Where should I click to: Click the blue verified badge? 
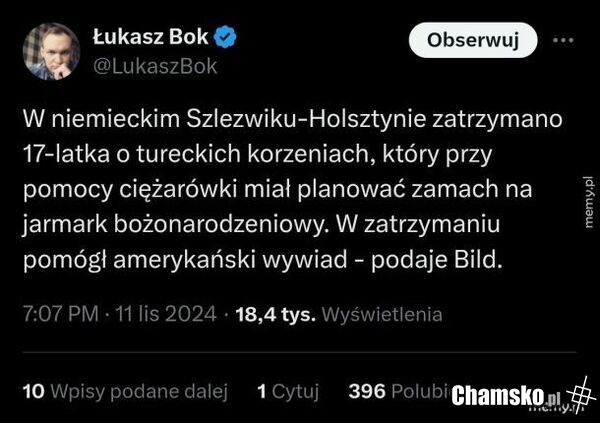point(226,38)
